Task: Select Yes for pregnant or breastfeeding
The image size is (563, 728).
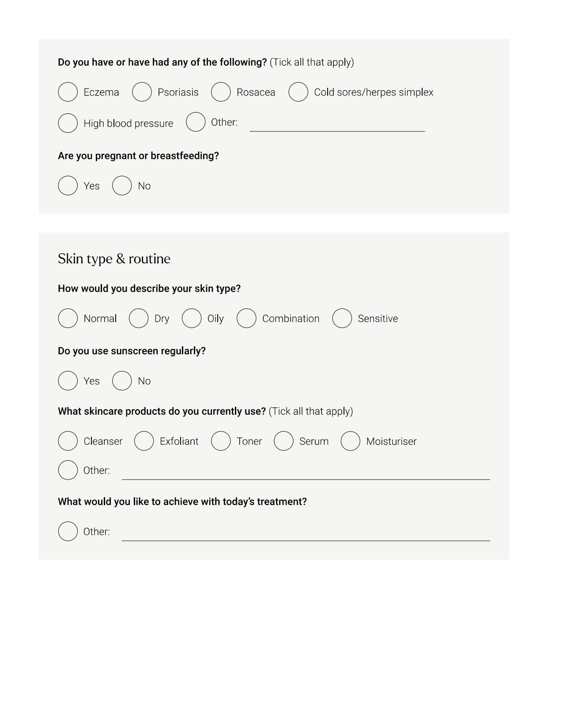Action: tap(68, 186)
